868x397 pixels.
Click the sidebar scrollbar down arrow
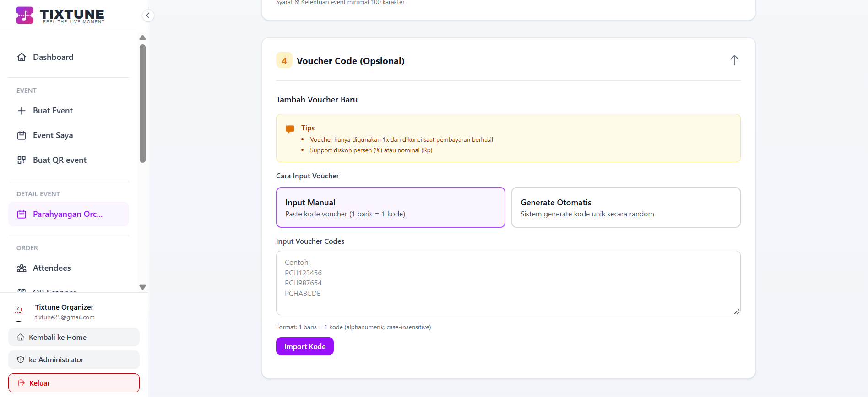(142, 287)
